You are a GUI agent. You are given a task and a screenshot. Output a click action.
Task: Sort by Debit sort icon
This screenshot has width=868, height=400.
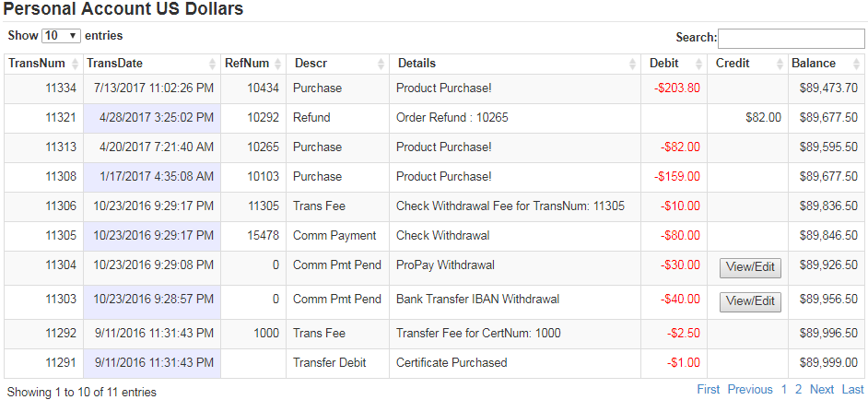[699, 65]
